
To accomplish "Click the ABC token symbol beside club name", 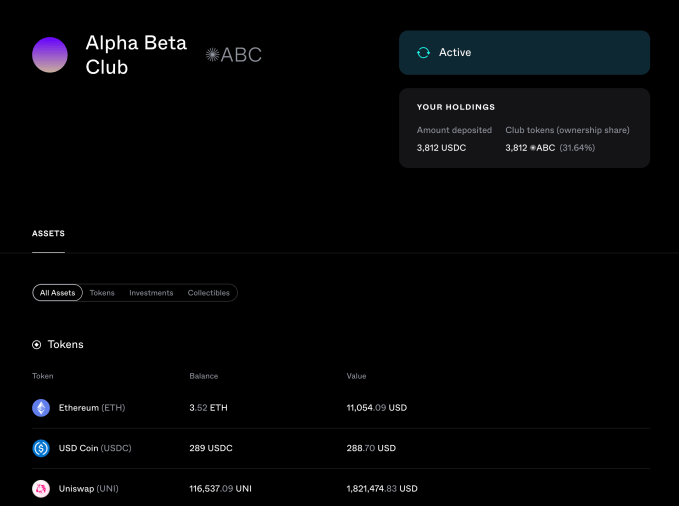I will click(234, 55).
